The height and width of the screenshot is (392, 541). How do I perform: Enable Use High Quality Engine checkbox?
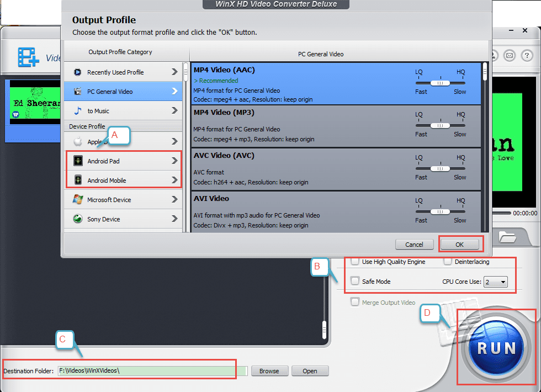[x=354, y=262]
